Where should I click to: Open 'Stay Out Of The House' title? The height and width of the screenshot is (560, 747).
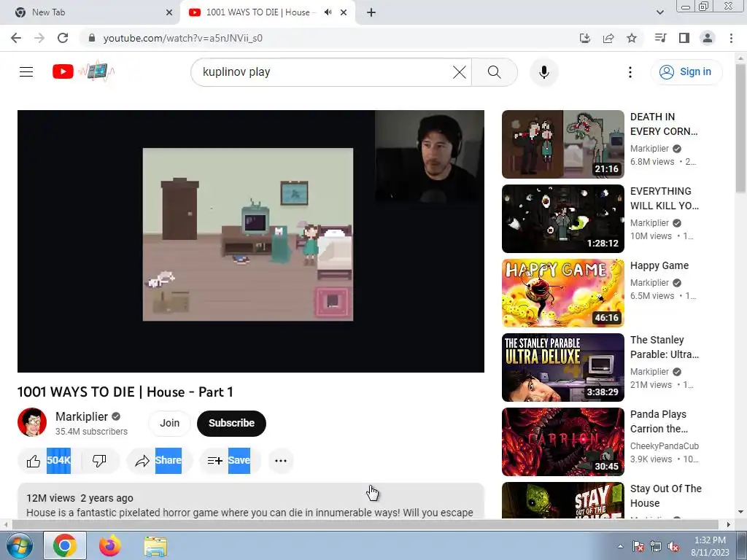(x=665, y=496)
